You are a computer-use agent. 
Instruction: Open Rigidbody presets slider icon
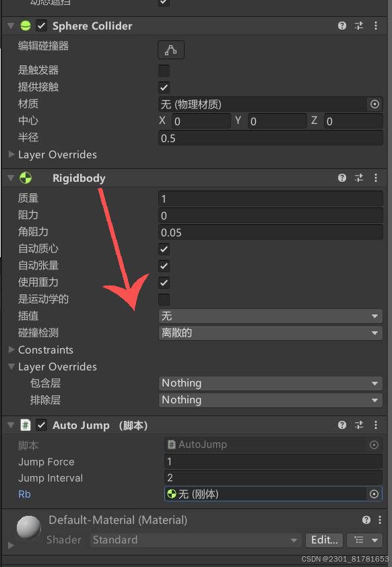click(x=359, y=178)
